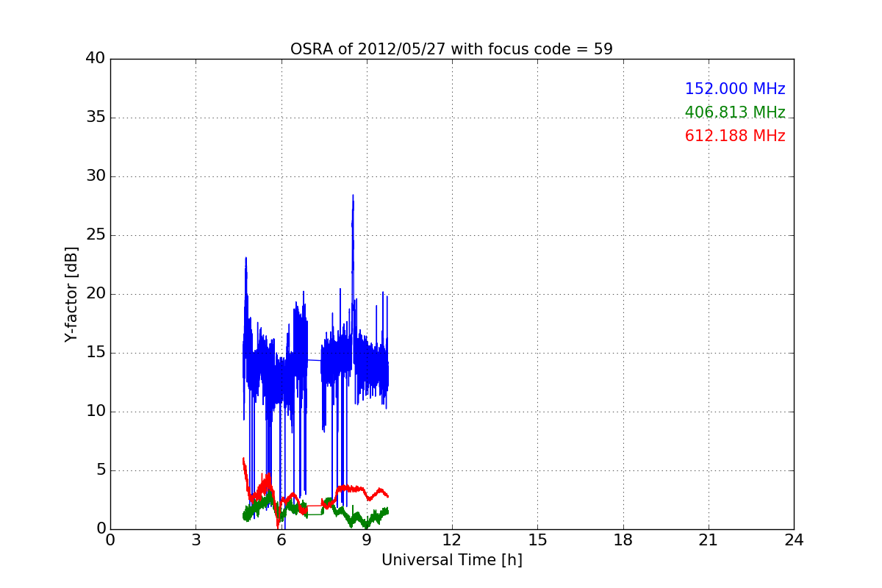The width and height of the screenshot is (882, 588).
Task: Click the 'Universal Time [h]' axis label
Action: click(x=451, y=560)
